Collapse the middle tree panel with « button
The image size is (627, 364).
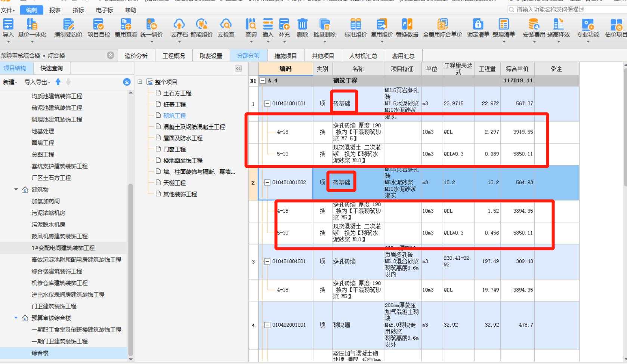pyautogui.click(x=238, y=68)
